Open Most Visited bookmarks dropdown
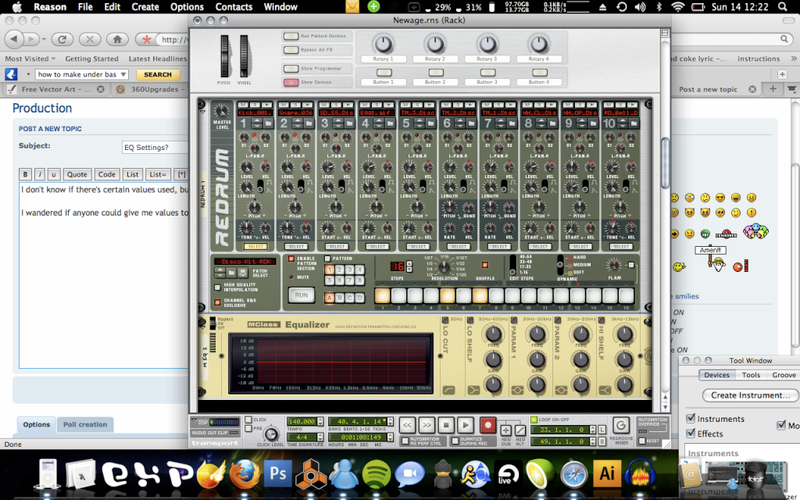 [30, 59]
